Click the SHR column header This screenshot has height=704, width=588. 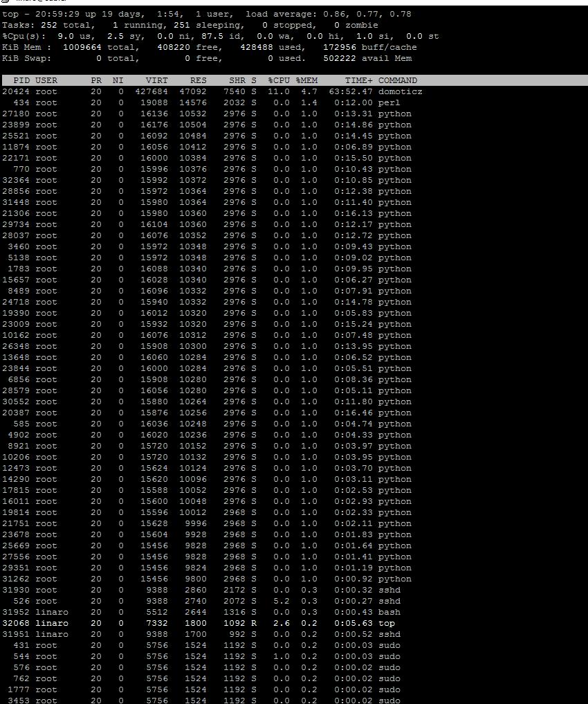click(x=237, y=80)
